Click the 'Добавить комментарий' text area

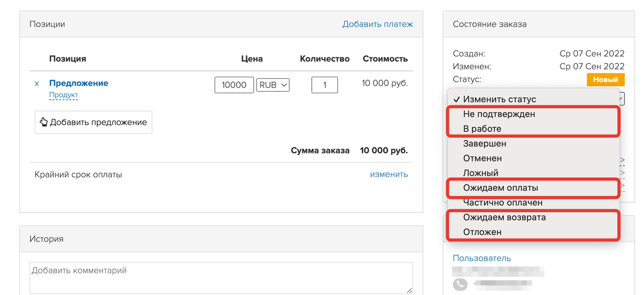click(x=221, y=278)
